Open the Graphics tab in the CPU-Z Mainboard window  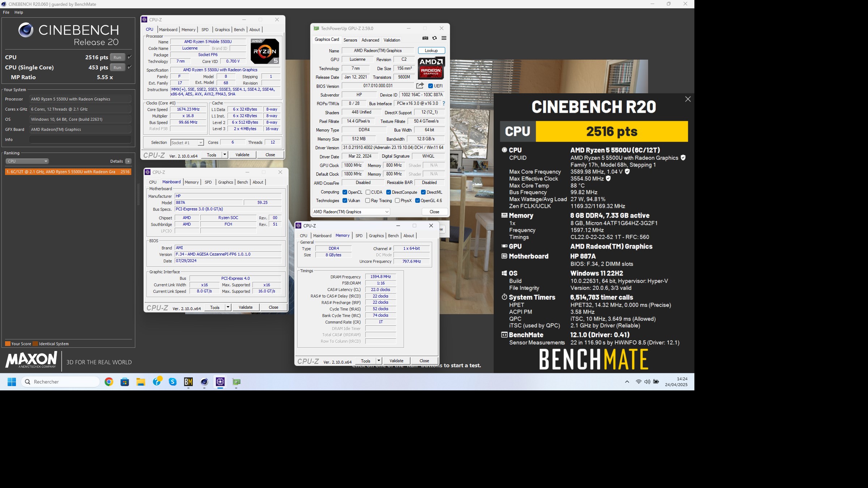click(x=226, y=182)
